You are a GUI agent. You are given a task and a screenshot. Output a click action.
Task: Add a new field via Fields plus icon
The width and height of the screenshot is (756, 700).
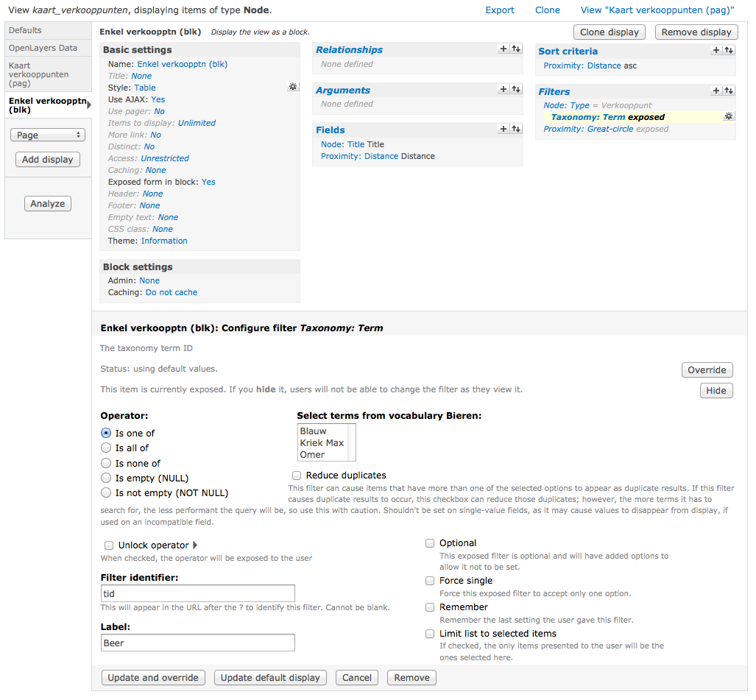[x=504, y=129]
